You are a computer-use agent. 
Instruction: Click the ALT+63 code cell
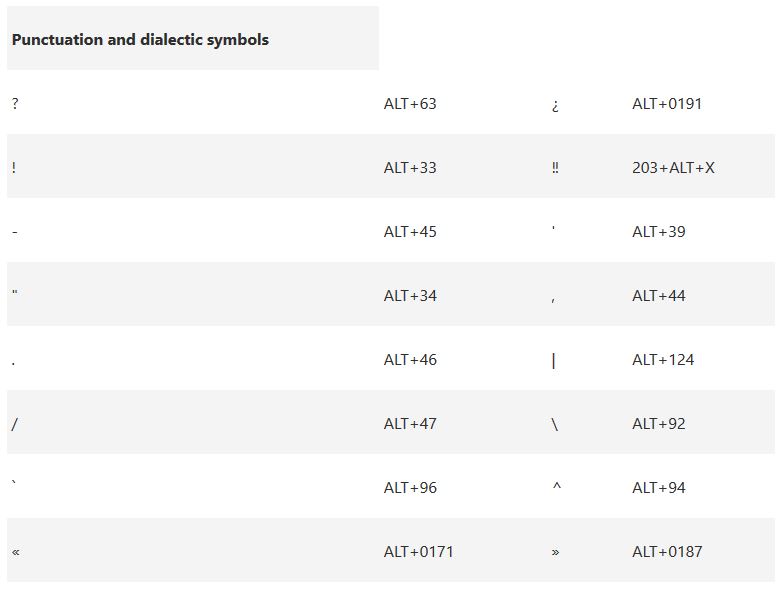coord(410,104)
